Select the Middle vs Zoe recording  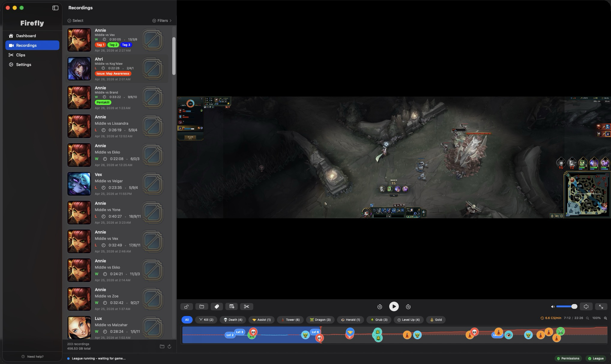(x=117, y=299)
